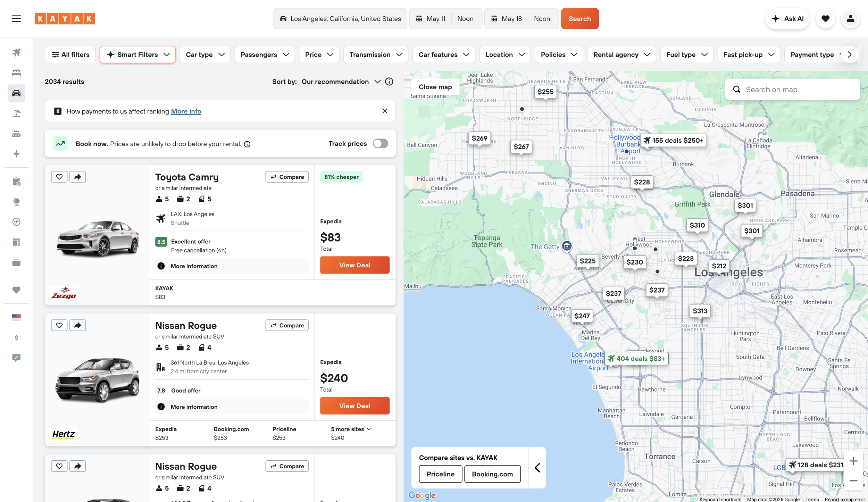Open Packages via beach umbrella sidebar icon

tap(16, 113)
